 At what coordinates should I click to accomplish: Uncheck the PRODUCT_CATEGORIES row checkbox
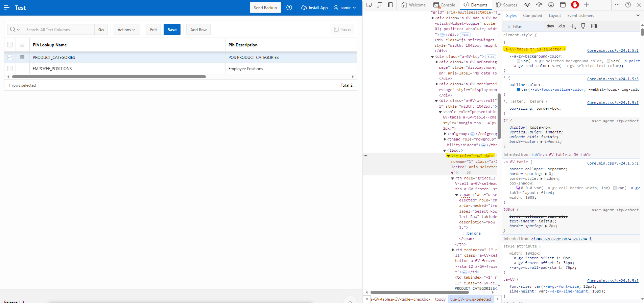[x=10, y=57]
